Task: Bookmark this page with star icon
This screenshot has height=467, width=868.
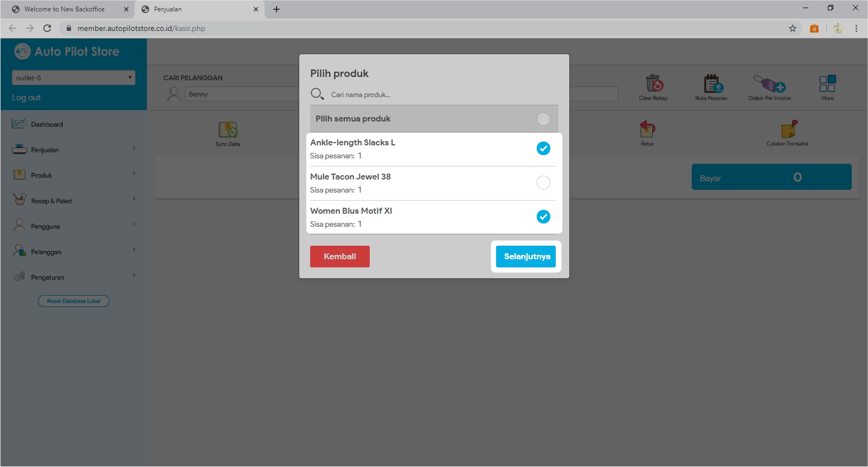Action: (793, 28)
